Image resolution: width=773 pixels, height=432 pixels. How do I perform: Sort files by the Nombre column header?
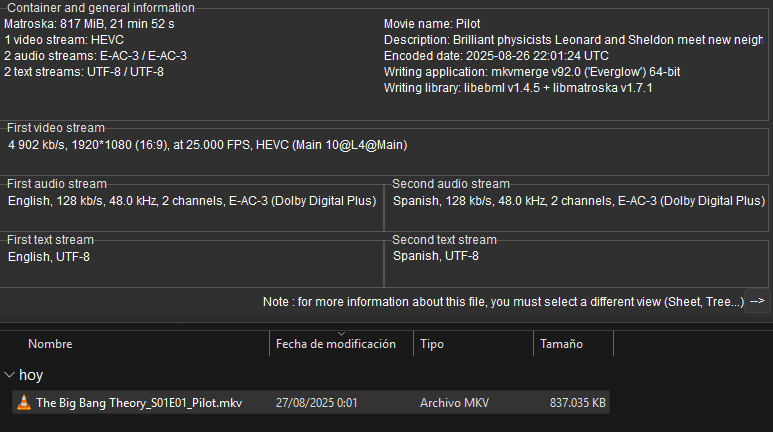[50, 344]
